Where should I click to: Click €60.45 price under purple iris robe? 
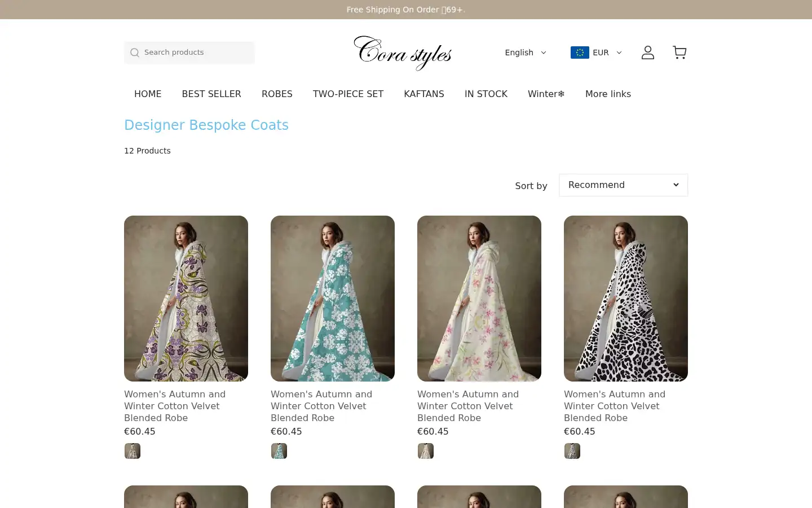(140, 431)
